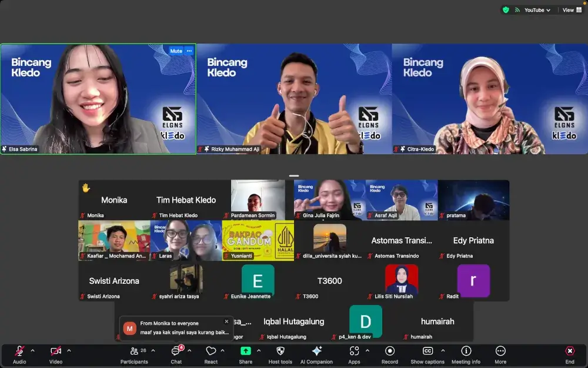Image resolution: width=588 pixels, height=368 pixels.
Task: Select the Radit participant tile
Action: click(473, 281)
